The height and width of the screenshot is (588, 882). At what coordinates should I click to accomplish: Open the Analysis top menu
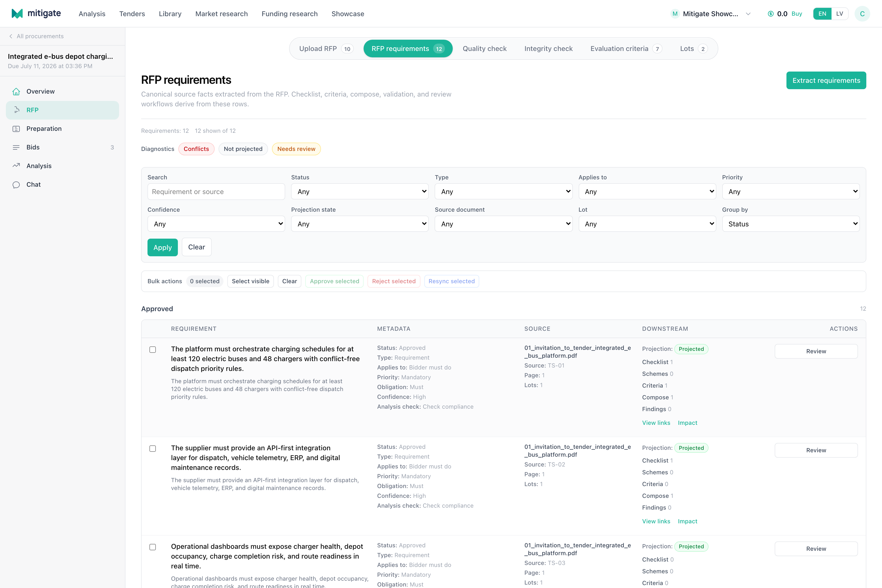(x=92, y=14)
